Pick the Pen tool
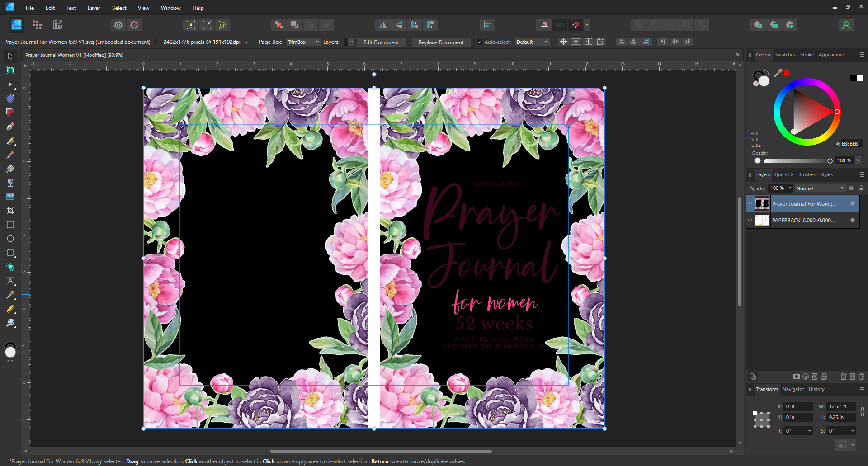868x466 pixels. [10, 127]
